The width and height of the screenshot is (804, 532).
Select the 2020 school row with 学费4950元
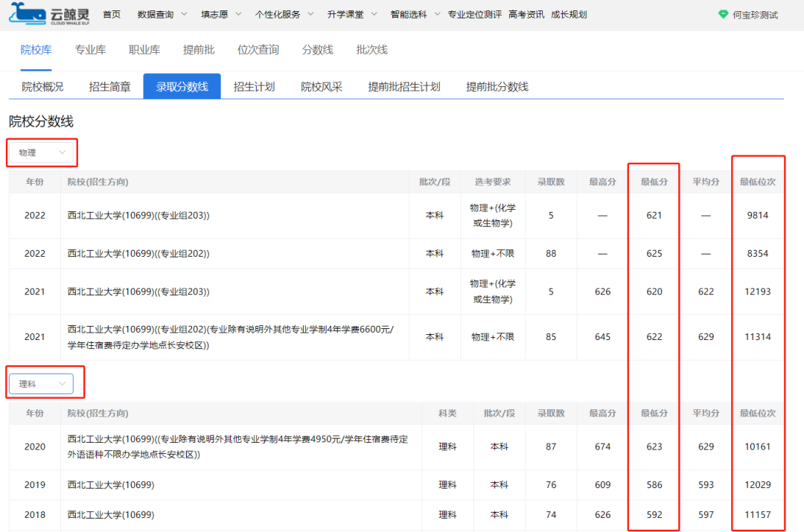237,446
